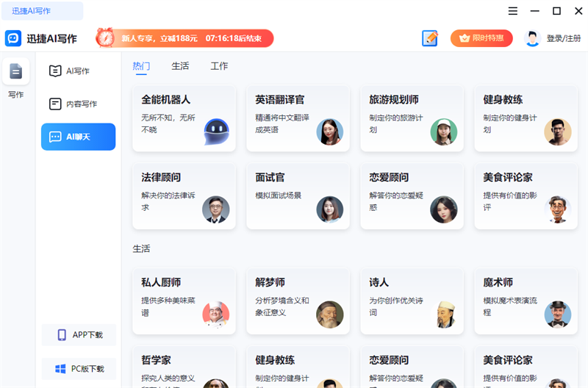Click the 面试官 avatar picture
Image resolution: width=588 pixels, height=388 pixels.
[x=329, y=209]
